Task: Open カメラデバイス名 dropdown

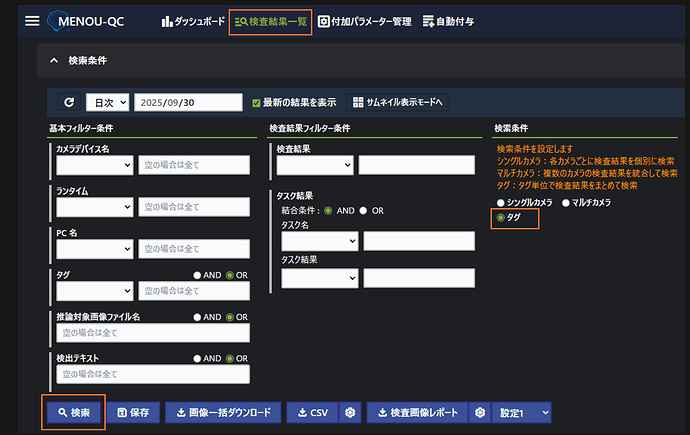Action: pos(95,165)
